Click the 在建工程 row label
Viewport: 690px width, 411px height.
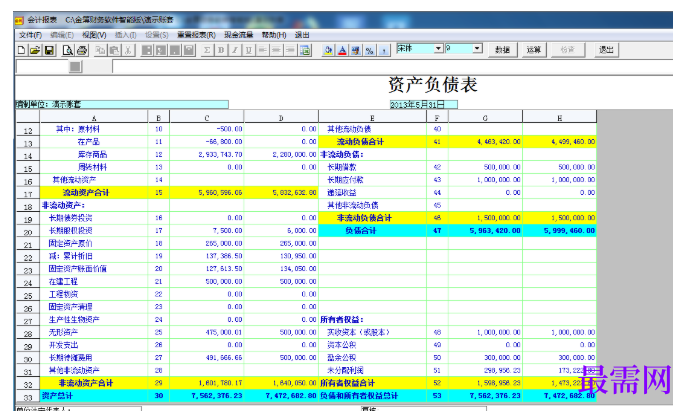[63, 282]
